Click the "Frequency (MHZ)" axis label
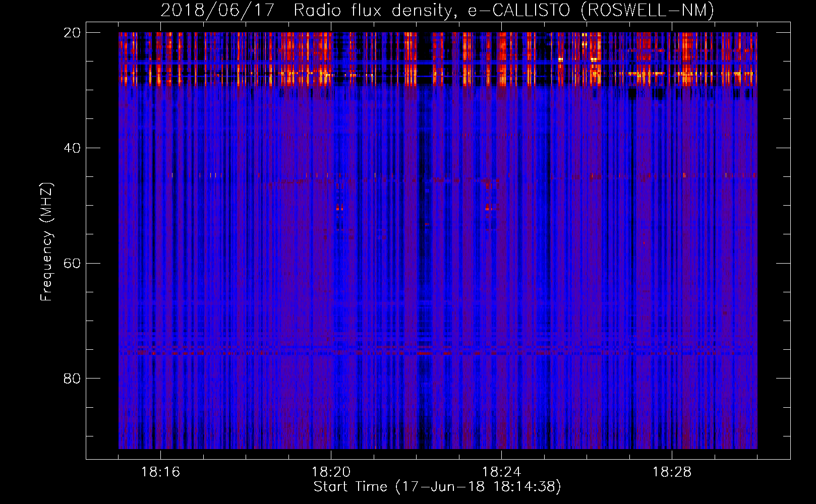816x504 pixels. [x=46, y=241]
